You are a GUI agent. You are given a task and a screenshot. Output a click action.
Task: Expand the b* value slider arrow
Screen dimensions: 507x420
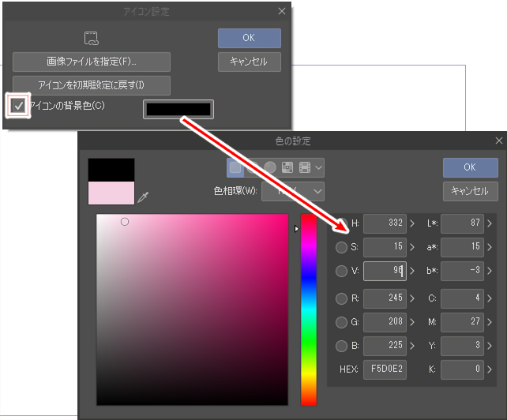pos(490,271)
